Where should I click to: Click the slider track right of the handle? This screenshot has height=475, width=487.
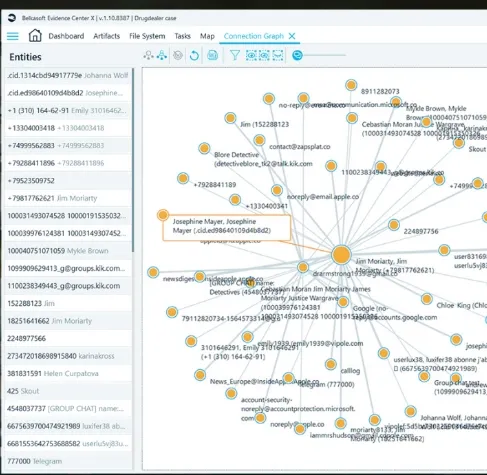click(x=324, y=55)
